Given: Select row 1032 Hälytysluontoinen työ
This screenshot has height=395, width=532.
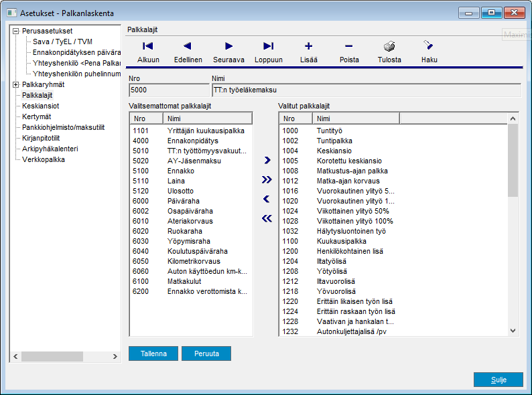Looking at the screenshot, I should 393,231.
